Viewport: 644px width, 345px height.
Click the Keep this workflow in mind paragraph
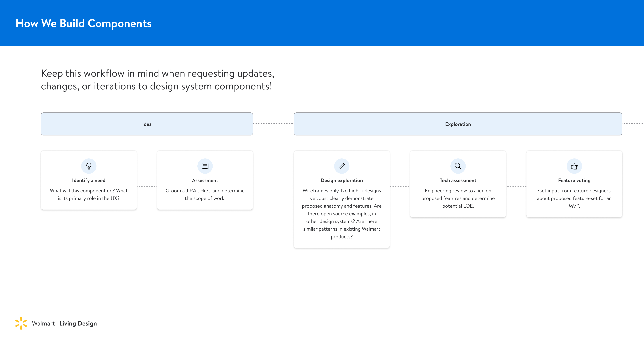(x=157, y=80)
